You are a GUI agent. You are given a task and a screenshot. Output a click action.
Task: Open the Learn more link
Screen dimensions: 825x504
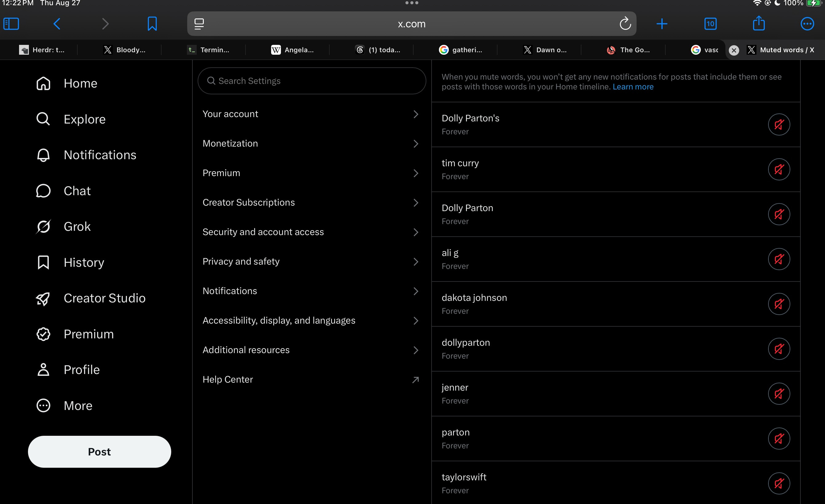pos(633,87)
